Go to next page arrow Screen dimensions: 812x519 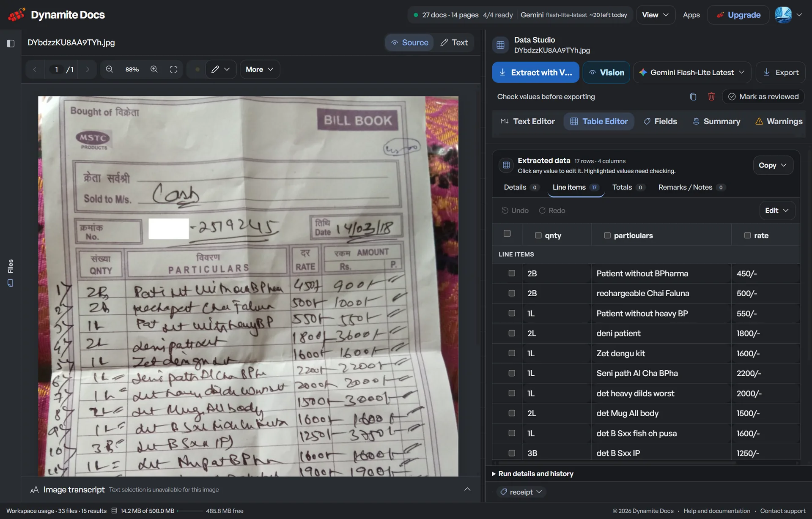pos(88,69)
